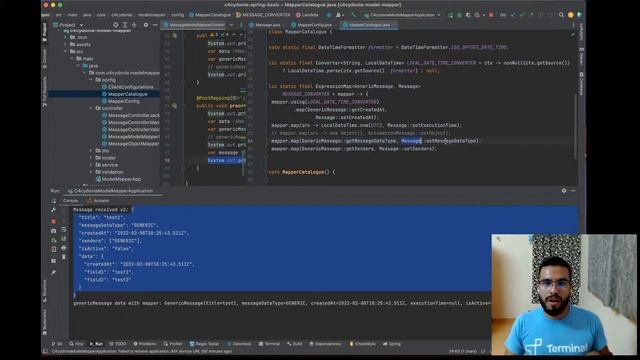The height and width of the screenshot is (360, 640).
Task: Collapse the main folder in the tree
Action: 72,59
